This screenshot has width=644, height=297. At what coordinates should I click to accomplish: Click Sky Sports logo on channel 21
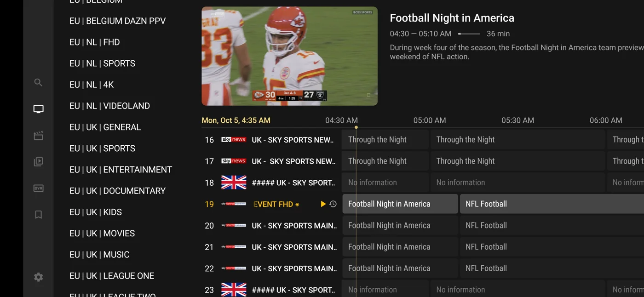pyautogui.click(x=234, y=247)
